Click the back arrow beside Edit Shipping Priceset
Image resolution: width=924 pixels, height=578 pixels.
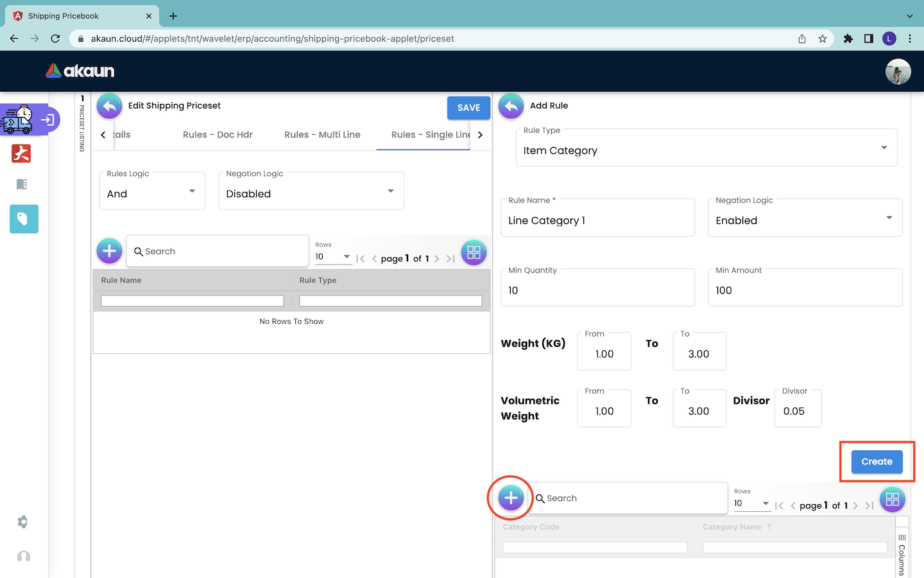pyautogui.click(x=110, y=107)
